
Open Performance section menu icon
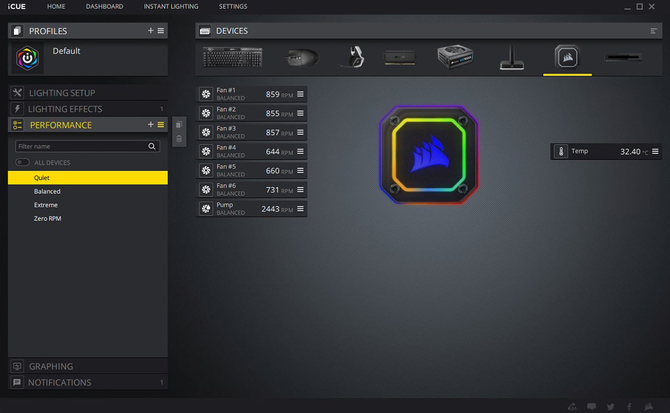(x=161, y=125)
